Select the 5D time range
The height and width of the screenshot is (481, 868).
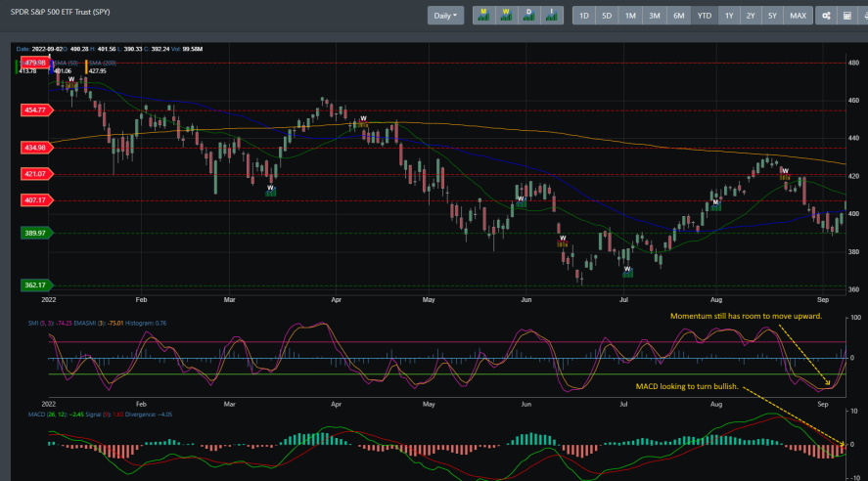(x=607, y=16)
